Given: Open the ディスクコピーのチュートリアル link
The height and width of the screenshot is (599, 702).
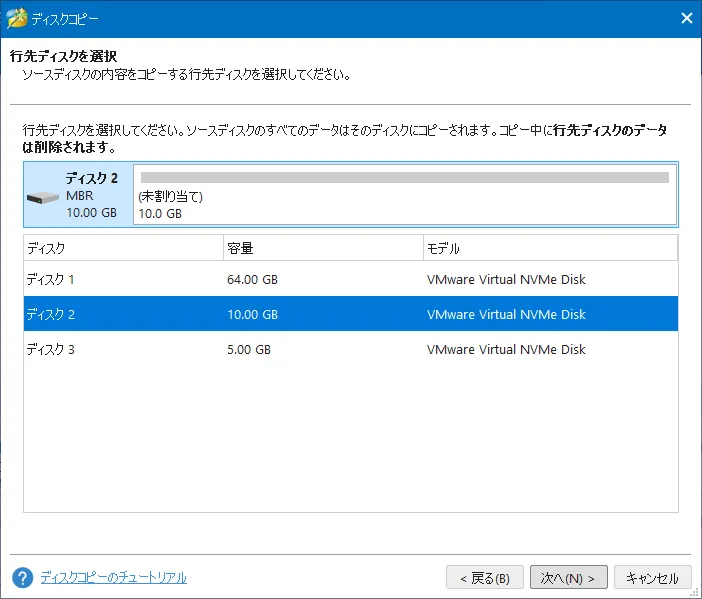Looking at the screenshot, I should point(113,578).
